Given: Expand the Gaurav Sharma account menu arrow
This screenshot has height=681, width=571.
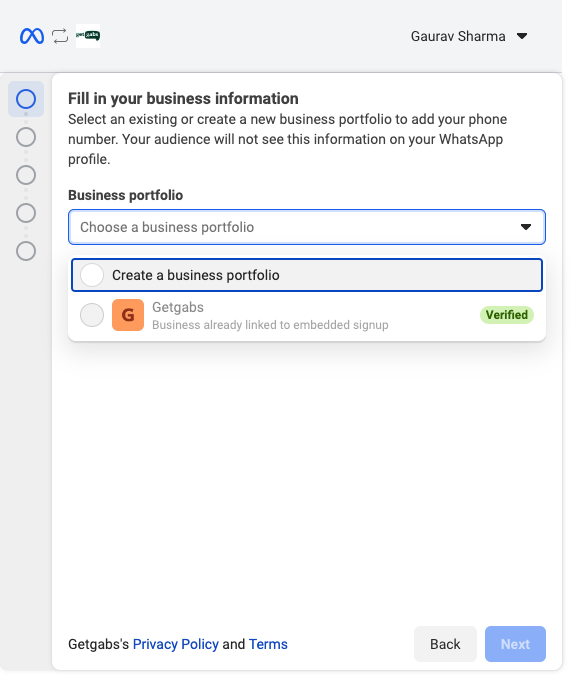Looking at the screenshot, I should tap(522, 36).
